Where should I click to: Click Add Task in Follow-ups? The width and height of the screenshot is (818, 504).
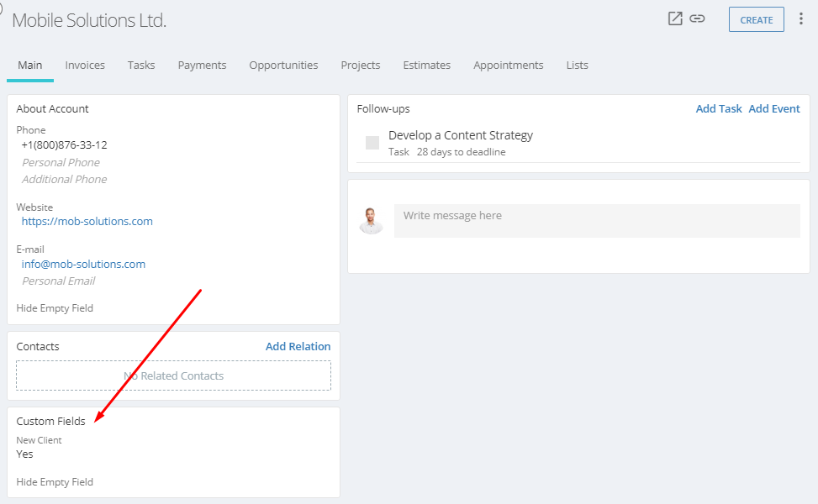pyautogui.click(x=718, y=108)
